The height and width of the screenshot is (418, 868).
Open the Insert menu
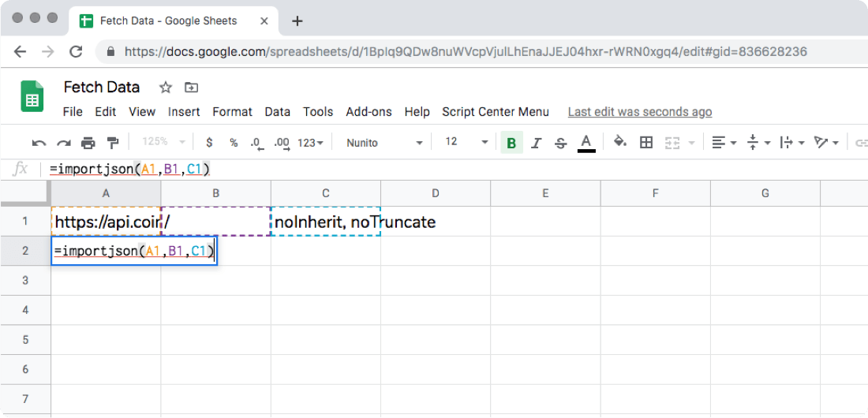pyautogui.click(x=184, y=112)
